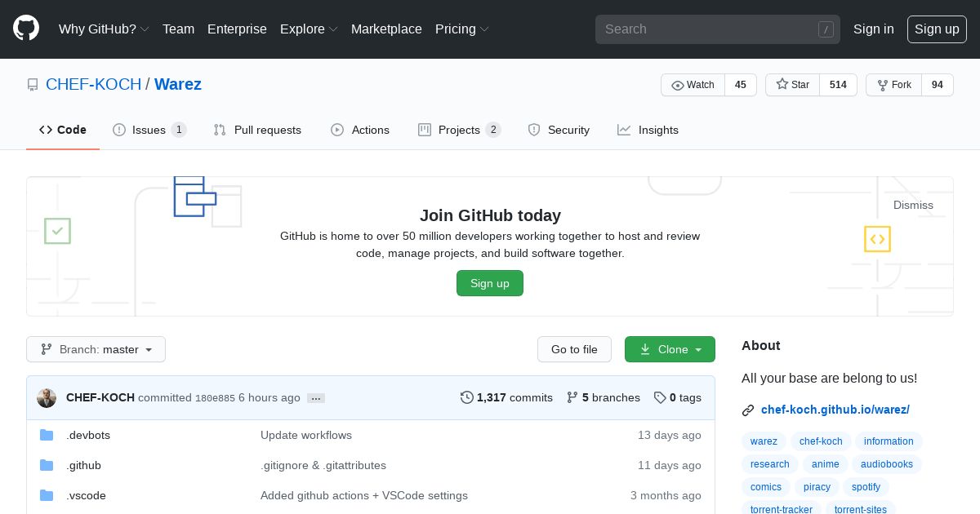Switch to the Code tab

pyautogui.click(x=63, y=130)
